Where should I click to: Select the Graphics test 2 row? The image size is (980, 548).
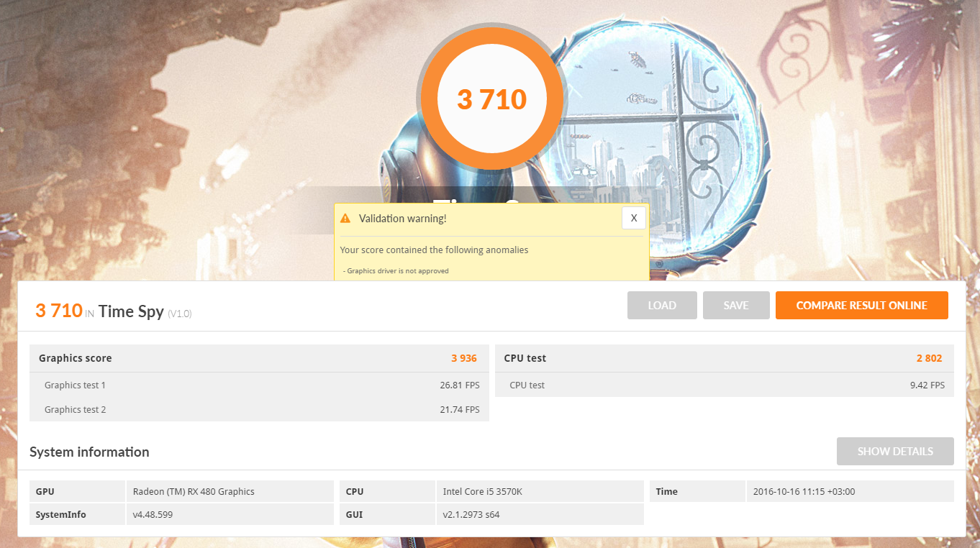pos(259,409)
